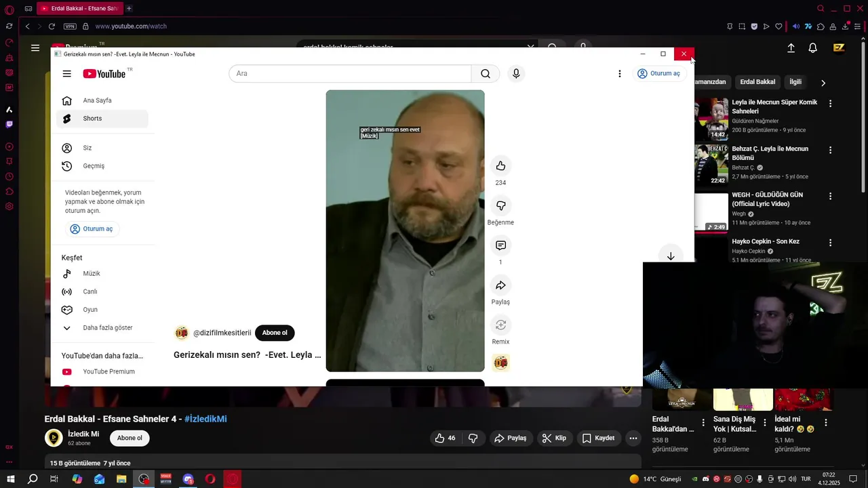
Task: Open Oyun under Keşfet
Action: pyautogui.click(x=102, y=310)
